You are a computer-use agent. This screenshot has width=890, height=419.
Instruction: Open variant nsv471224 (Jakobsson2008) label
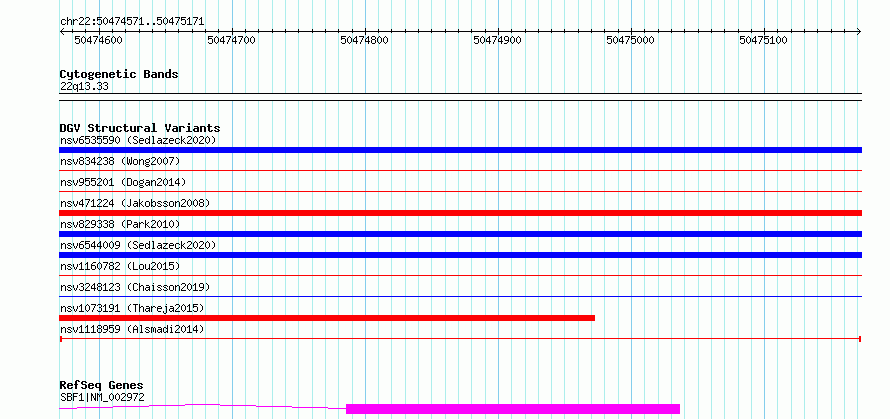[135, 203]
